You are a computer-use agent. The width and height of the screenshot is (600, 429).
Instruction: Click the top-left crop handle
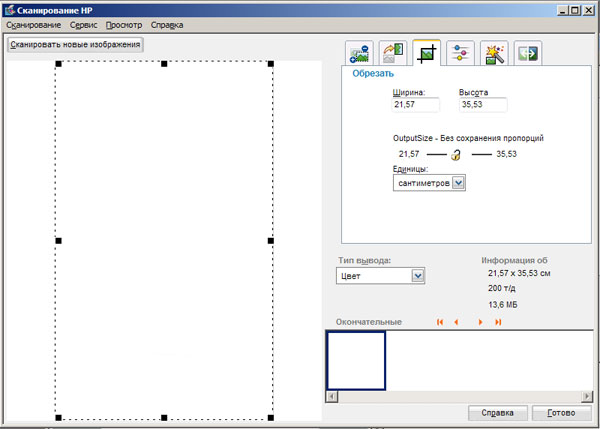[x=58, y=64]
